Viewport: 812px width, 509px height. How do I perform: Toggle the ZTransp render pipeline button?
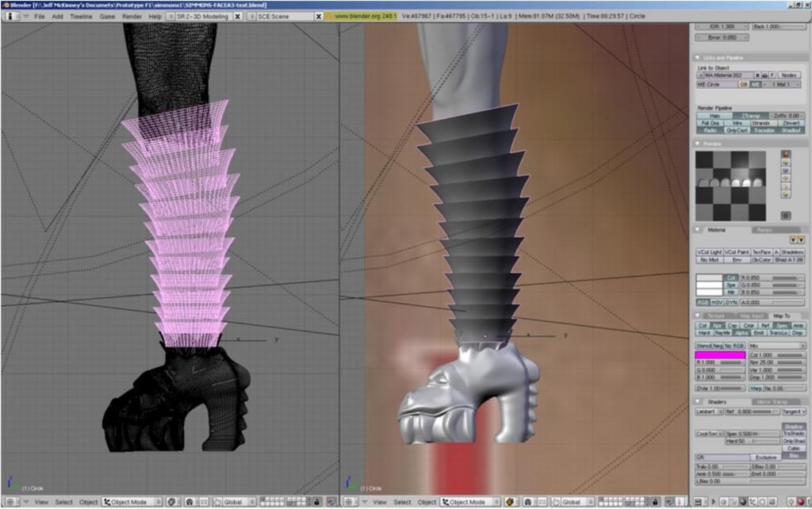tap(751, 116)
